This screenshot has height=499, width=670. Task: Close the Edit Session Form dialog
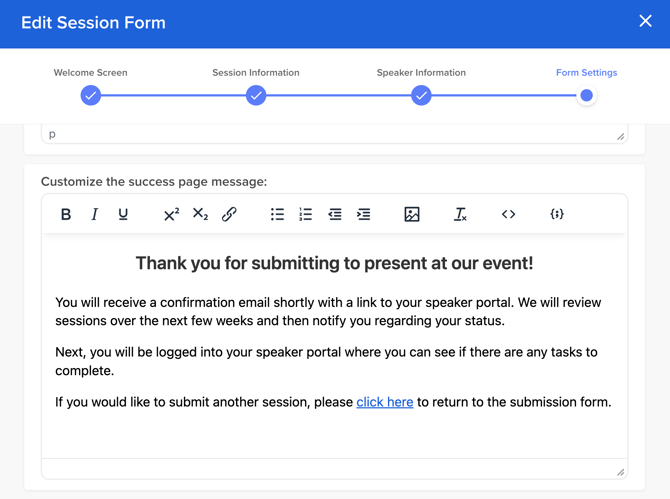point(645,21)
